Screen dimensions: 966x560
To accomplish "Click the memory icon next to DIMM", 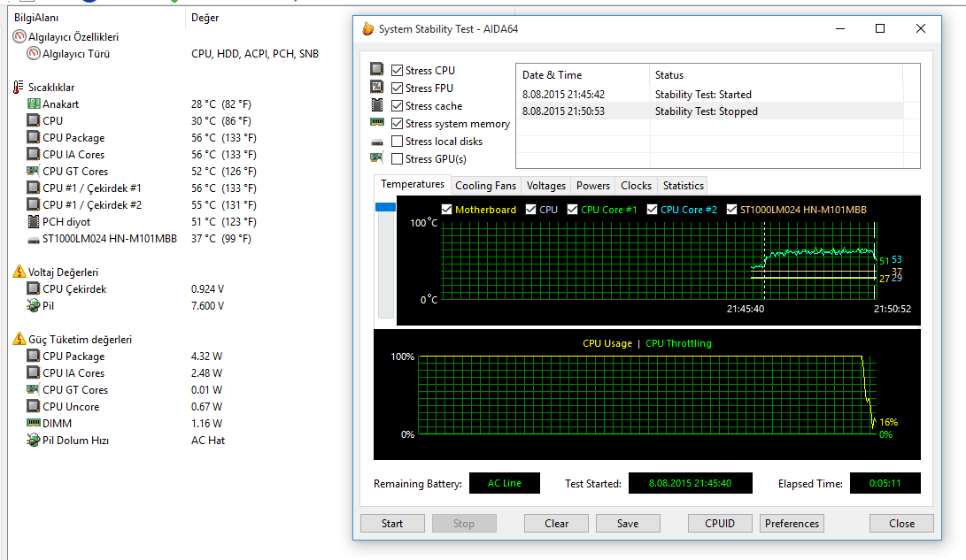I will (x=34, y=423).
